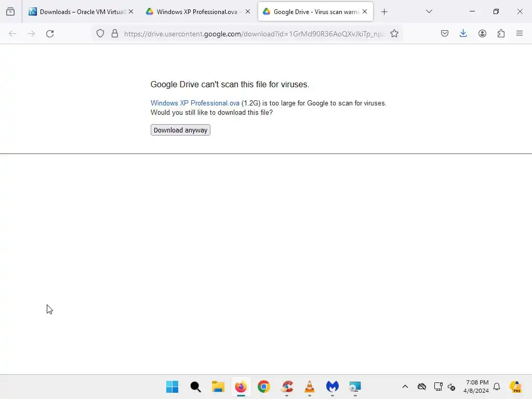Close the Google Drive Virus scan tab
Screen dimensions: 532x399
point(365,11)
